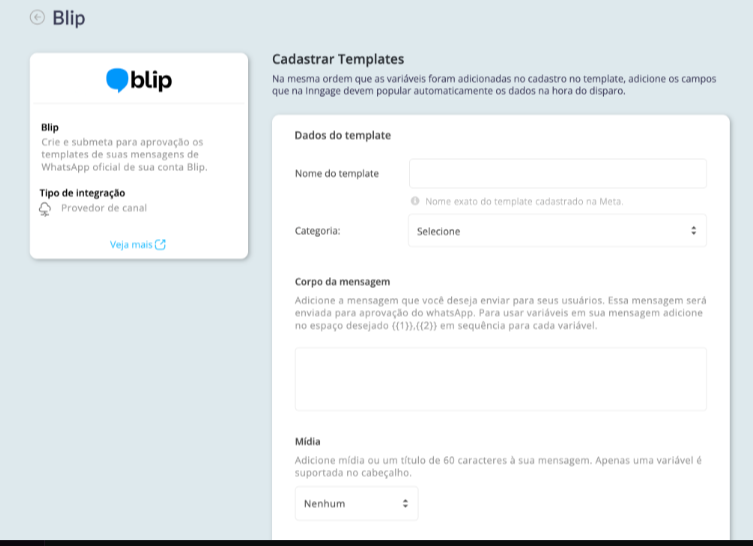Click inside the Corpo da mensagem text area
Screen dimensions: 753x546
click(500, 379)
